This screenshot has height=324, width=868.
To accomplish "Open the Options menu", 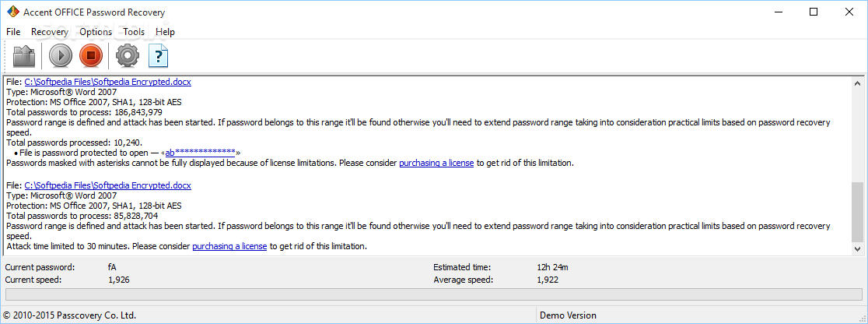I will click(96, 32).
